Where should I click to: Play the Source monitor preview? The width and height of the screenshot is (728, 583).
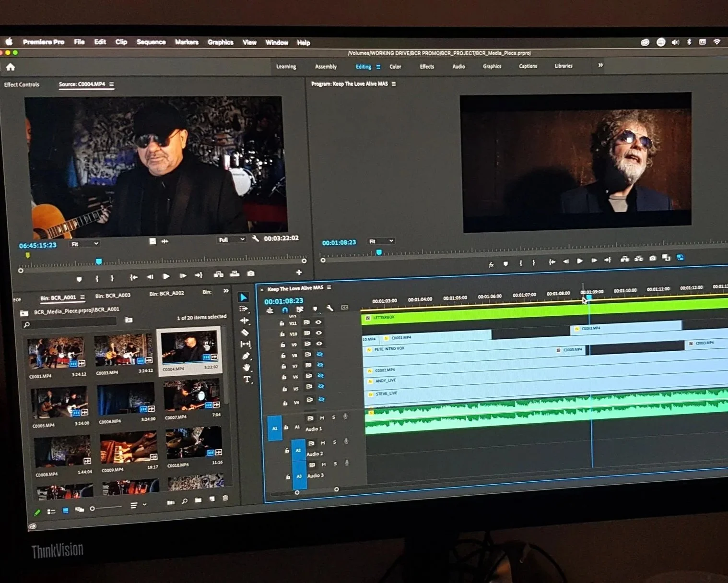pyautogui.click(x=166, y=276)
